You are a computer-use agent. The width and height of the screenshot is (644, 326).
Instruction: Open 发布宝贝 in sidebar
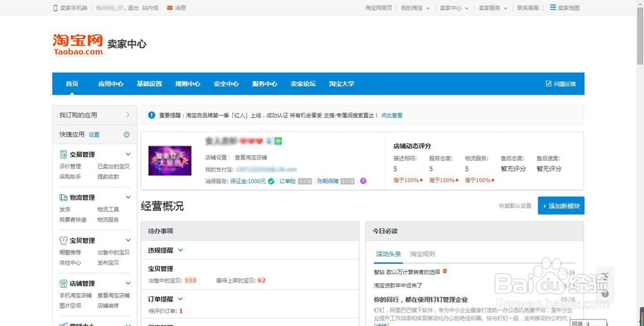click(108, 263)
